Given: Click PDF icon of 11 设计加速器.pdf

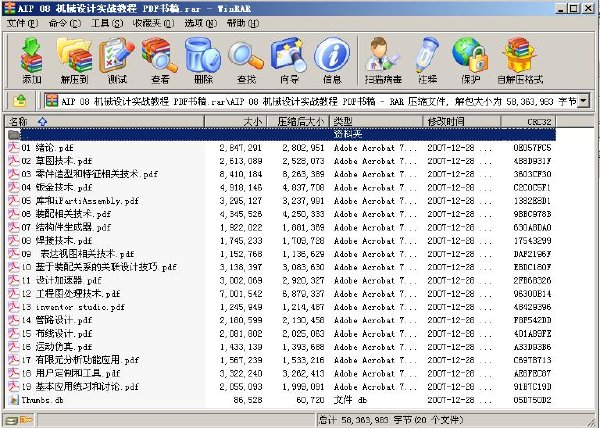Looking at the screenshot, I should 14,280.
